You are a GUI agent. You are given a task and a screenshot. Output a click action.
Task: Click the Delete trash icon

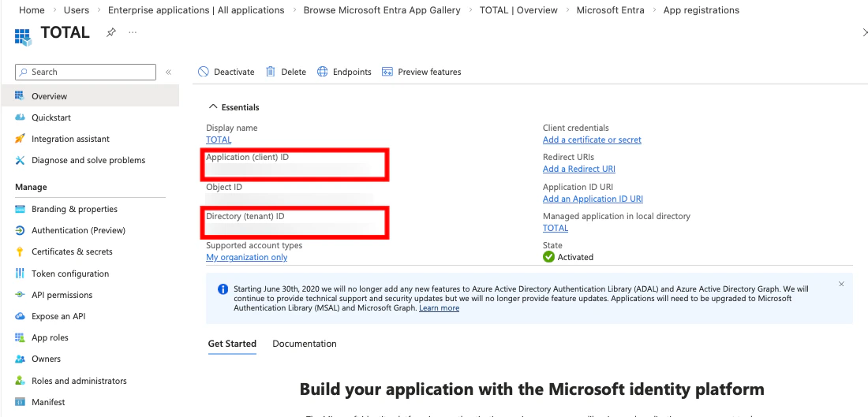270,72
